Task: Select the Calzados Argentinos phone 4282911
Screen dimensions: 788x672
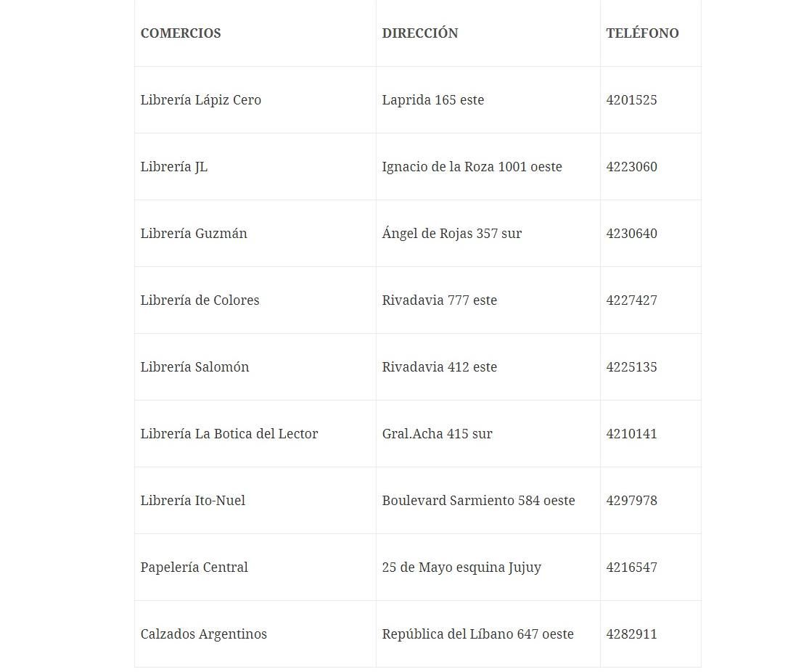Action: coord(631,634)
